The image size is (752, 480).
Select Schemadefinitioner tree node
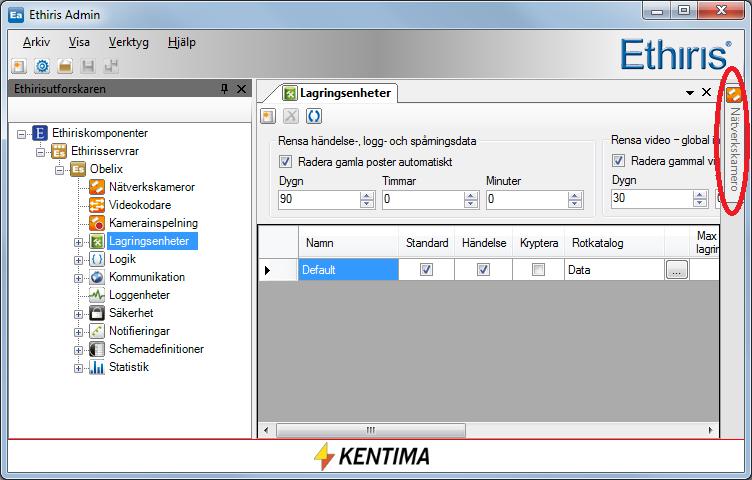point(156,349)
